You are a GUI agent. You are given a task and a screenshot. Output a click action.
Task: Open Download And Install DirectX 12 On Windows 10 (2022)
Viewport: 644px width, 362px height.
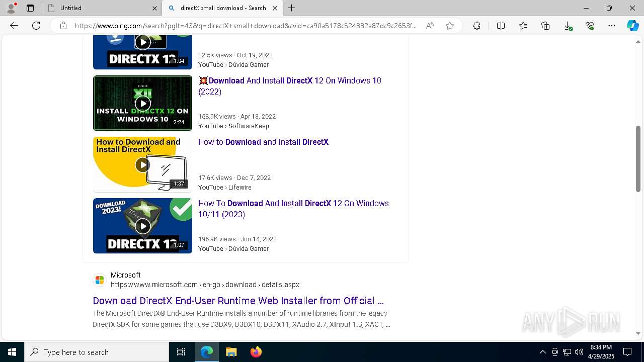pyautogui.click(x=290, y=86)
